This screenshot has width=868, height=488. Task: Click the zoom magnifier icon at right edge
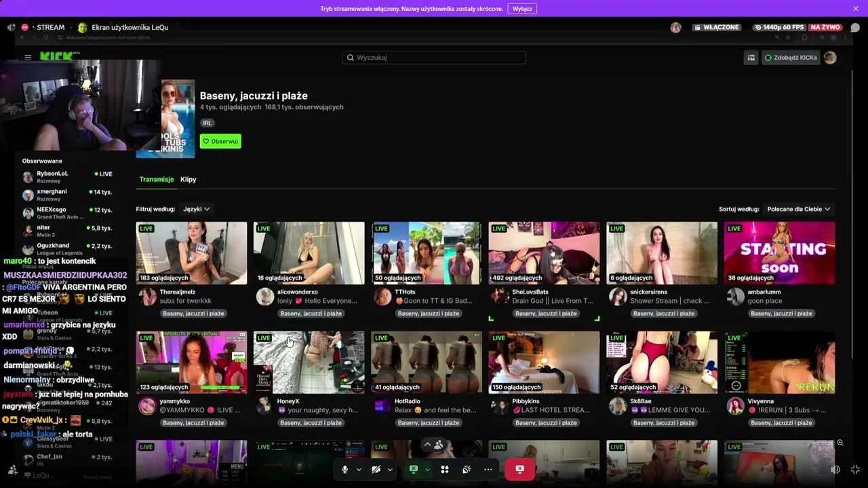[x=840, y=443]
